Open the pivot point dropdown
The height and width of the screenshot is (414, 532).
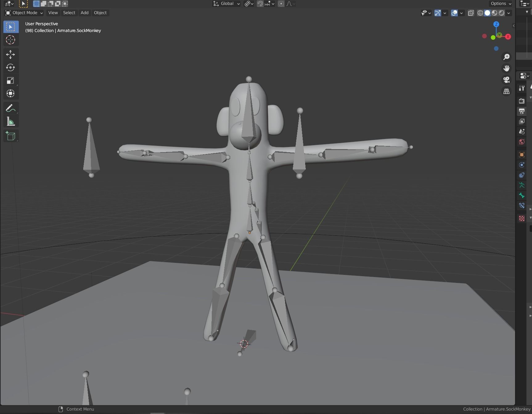click(249, 4)
